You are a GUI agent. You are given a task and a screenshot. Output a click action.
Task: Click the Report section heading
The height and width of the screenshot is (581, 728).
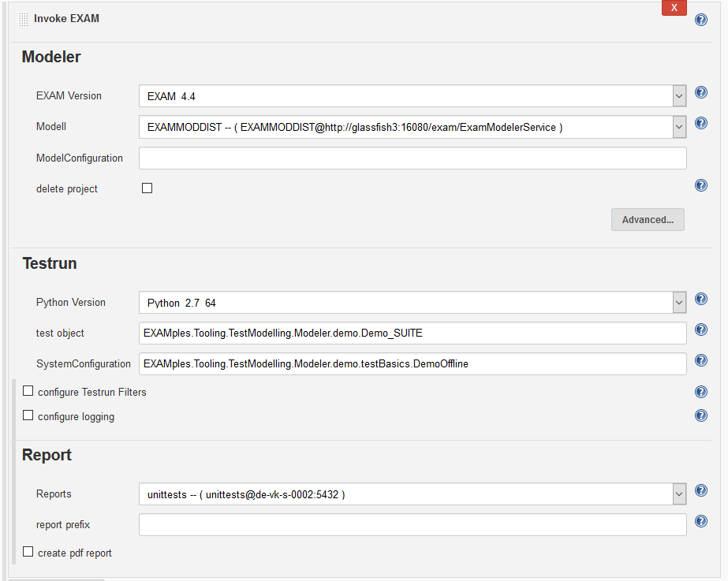[x=47, y=455]
